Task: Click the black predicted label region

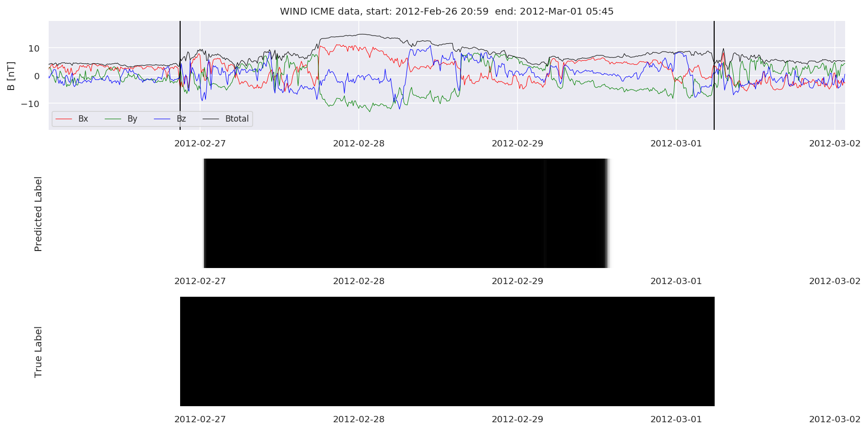Action: [x=406, y=213]
